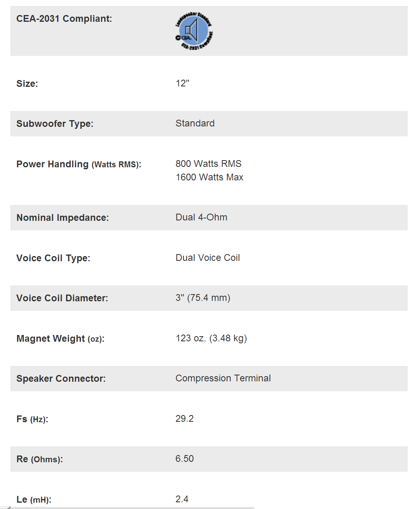Click the "123 oz. (3.48 kg)" magnet weight
Viewport: 420px width, 509px height.
[211, 338]
